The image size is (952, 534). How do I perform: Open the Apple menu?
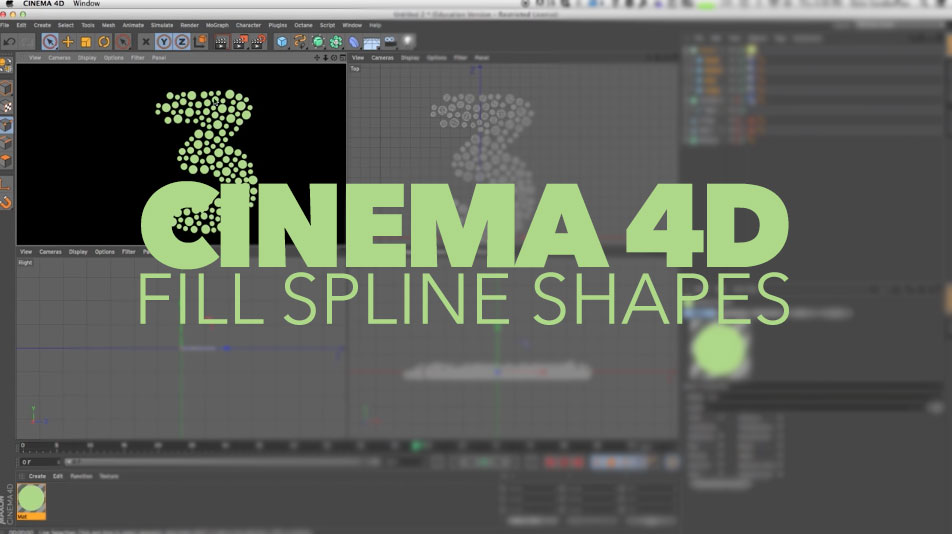coord(9,4)
